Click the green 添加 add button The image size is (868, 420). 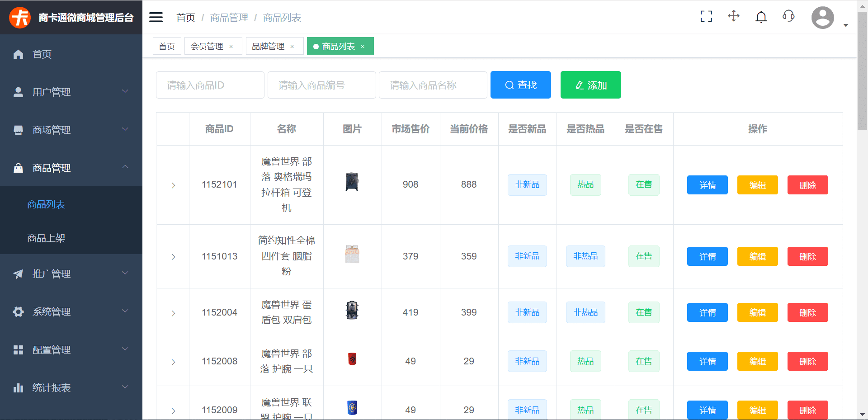pos(590,85)
